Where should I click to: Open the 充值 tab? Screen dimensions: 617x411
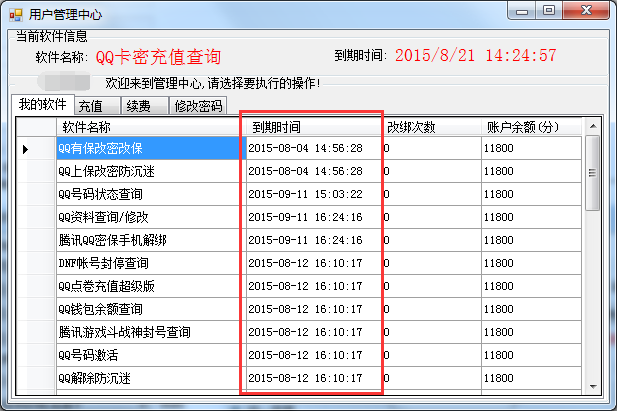coord(97,106)
